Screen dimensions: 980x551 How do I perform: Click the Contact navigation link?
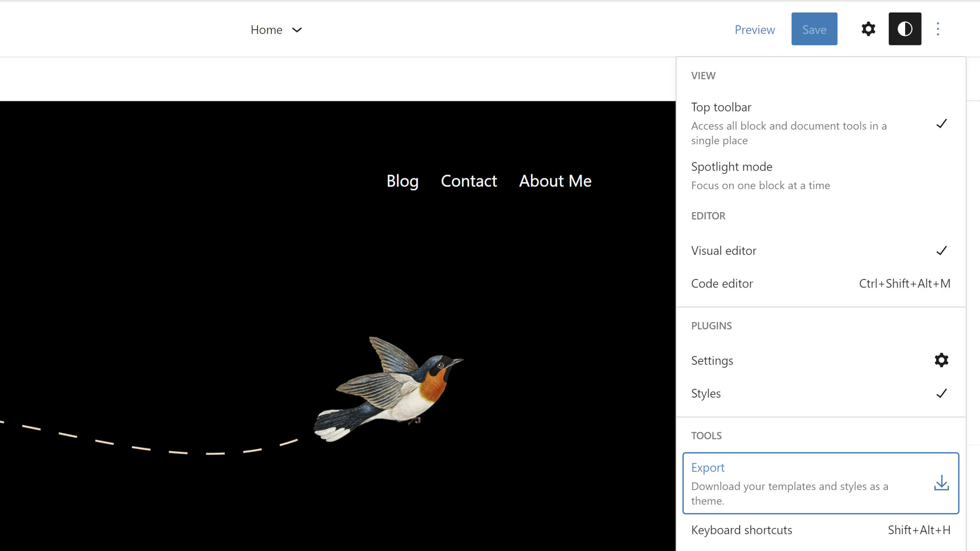point(469,181)
